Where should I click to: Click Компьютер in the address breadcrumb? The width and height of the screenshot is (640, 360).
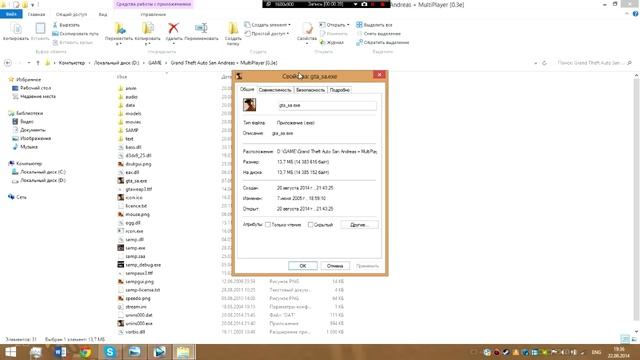[x=72, y=63]
